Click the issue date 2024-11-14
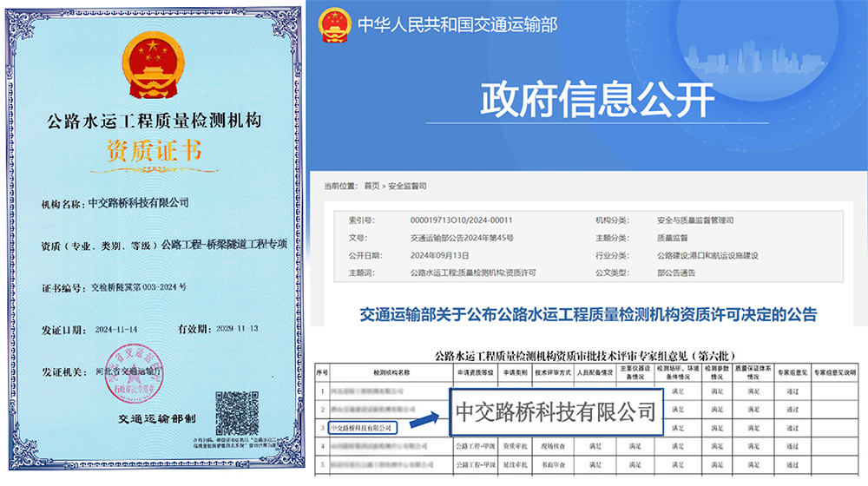Screen dimensions: 868x486 [116, 329]
